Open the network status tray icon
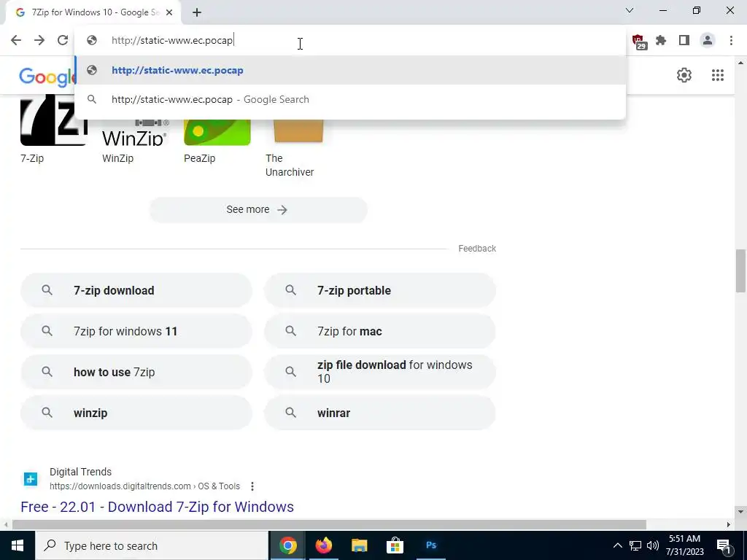The image size is (747, 560). tap(635, 545)
